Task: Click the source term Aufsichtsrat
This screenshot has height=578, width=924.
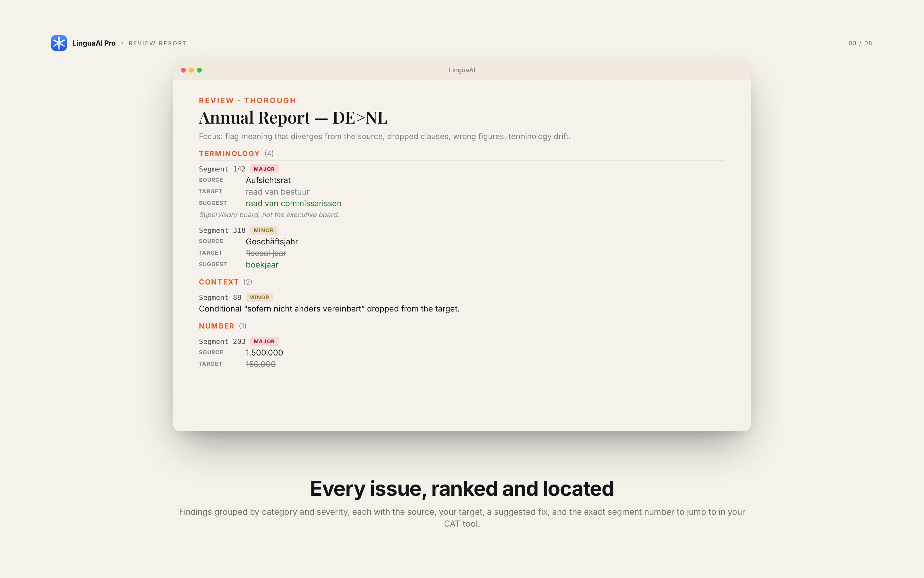Action: 268,180
